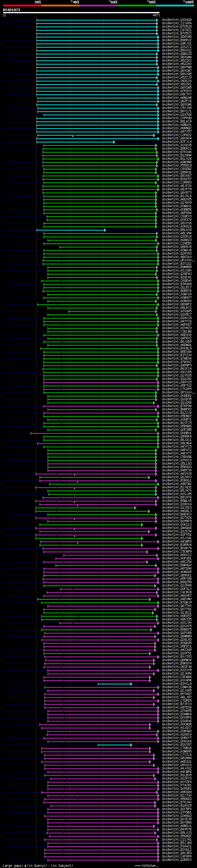This screenshot has height=868, width=197.
Task: Click the UniRef100_Q1QC41 label
Action: click(x=177, y=278)
